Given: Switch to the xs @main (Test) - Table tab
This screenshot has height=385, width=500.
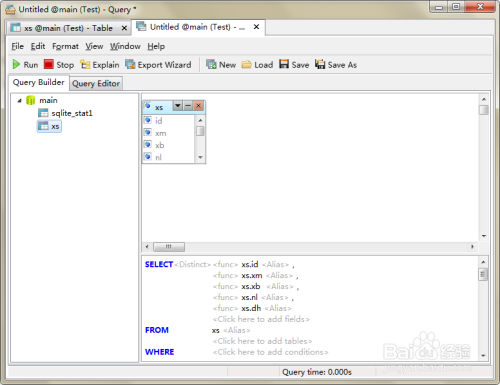Looking at the screenshot, I should pos(68,28).
